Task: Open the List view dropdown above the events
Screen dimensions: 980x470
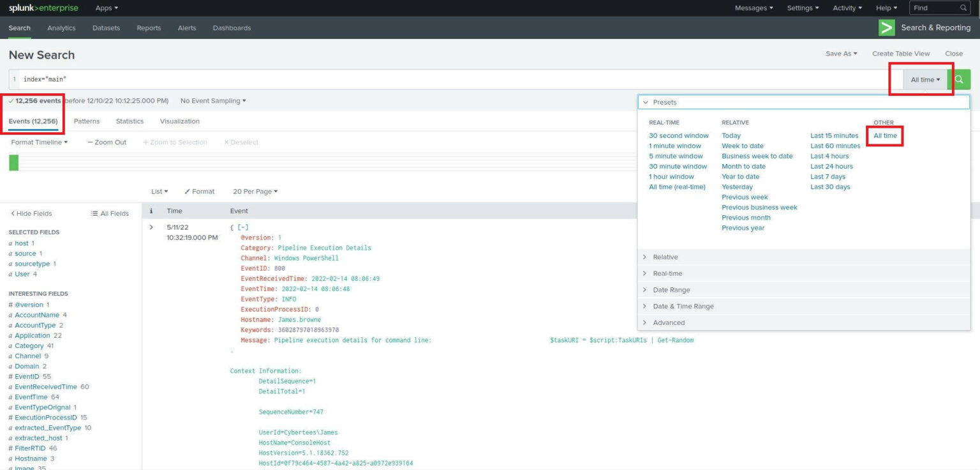Action: 159,191
